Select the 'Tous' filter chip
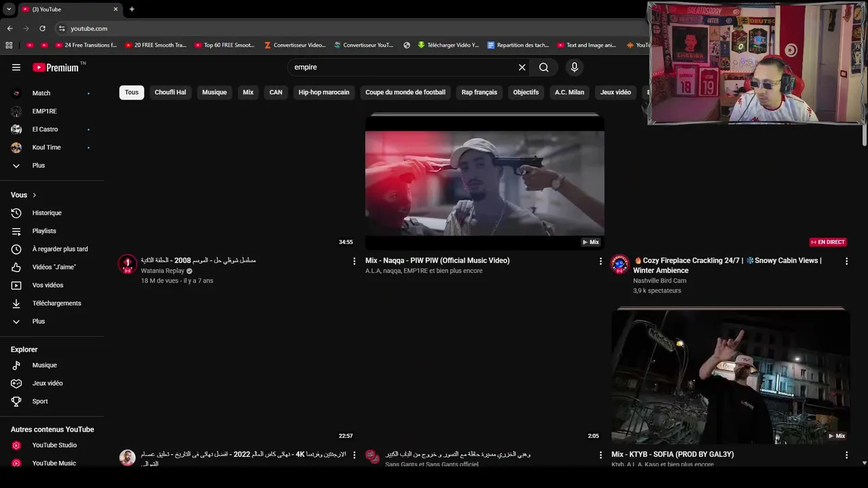868x488 pixels. point(132,92)
